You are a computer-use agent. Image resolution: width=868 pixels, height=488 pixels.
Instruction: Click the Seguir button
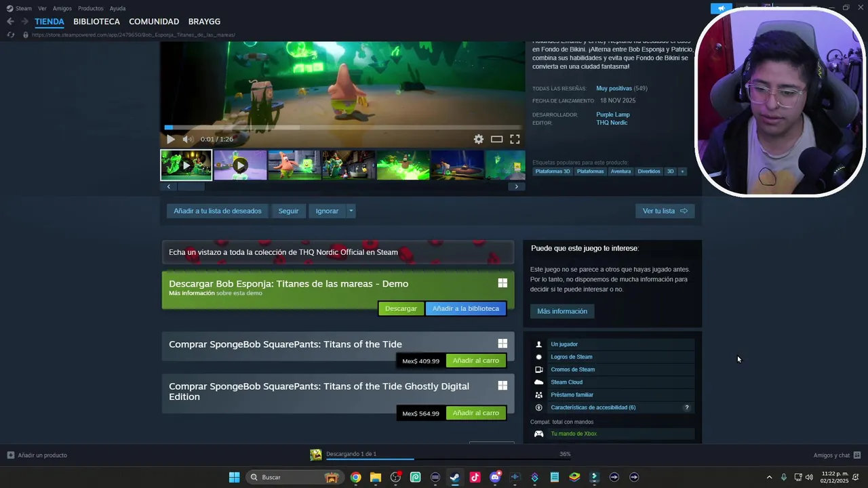[288, 211]
